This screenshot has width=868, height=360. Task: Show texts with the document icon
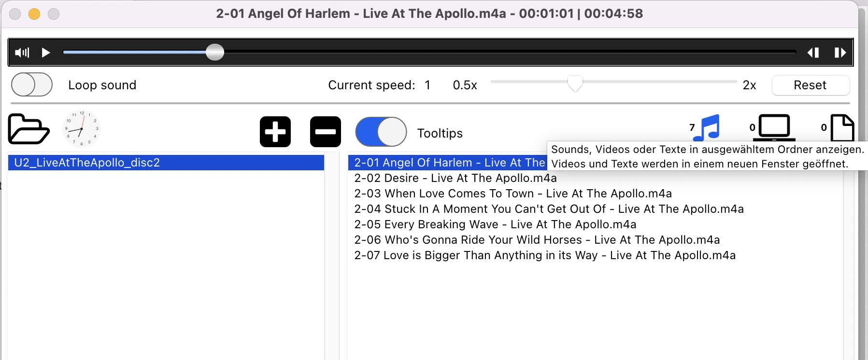[x=842, y=127]
